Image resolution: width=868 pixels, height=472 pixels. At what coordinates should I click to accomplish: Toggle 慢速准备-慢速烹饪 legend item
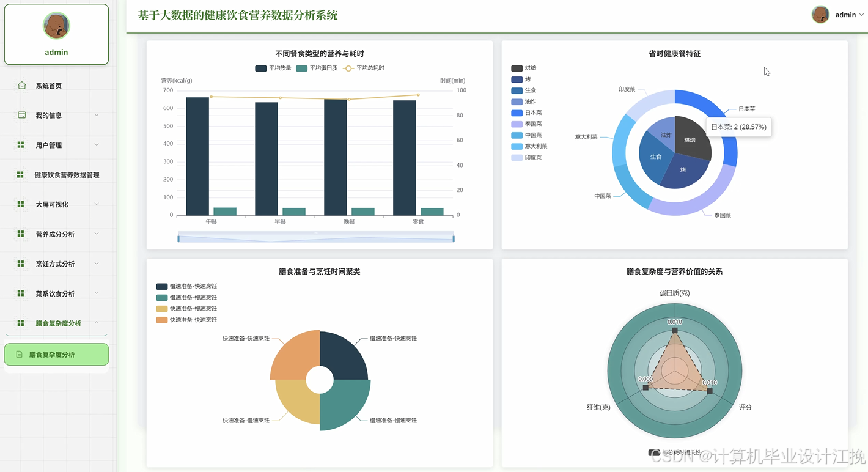coord(186,297)
